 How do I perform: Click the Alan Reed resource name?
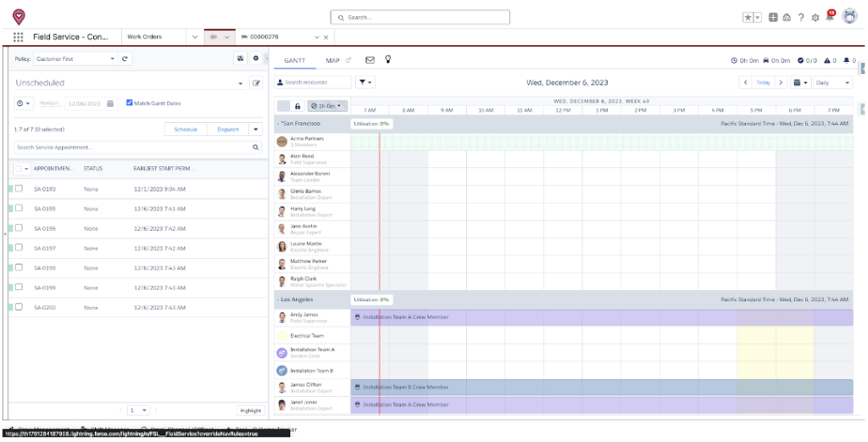tap(303, 156)
